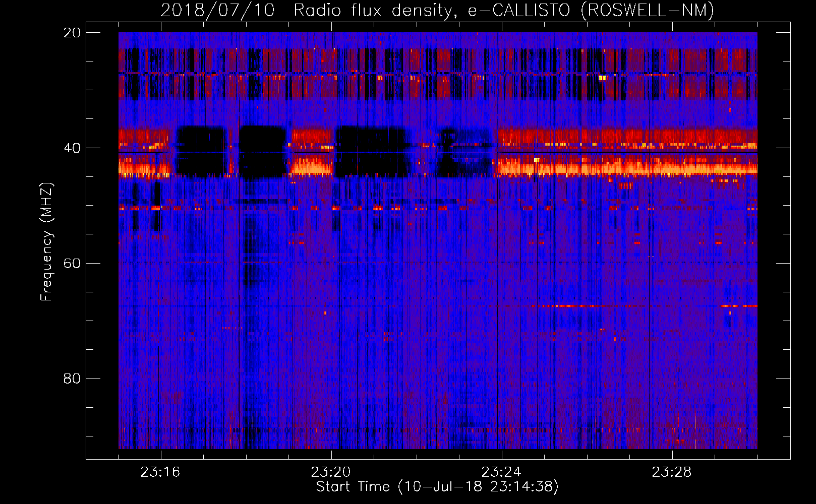Click the 80 frequency tick label
This screenshot has width=816, height=504.
click(72, 379)
